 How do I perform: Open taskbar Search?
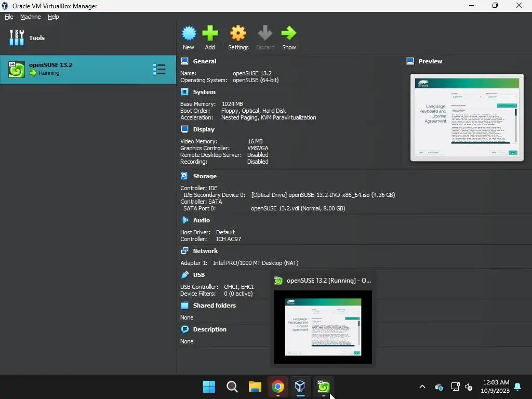pyautogui.click(x=232, y=387)
